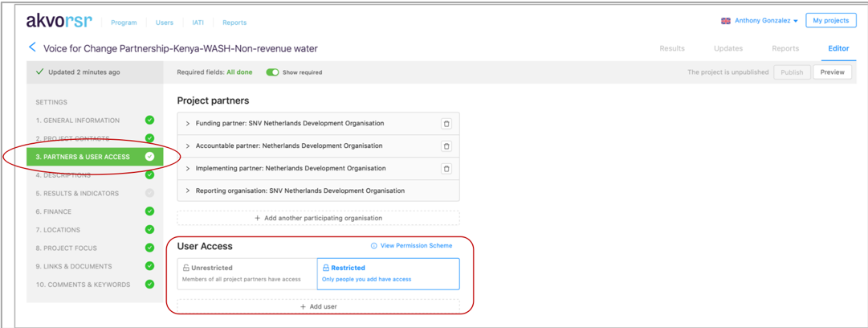This screenshot has width=868, height=328.
Task: Expand the Reporting organisation row
Action: pyautogui.click(x=188, y=191)
